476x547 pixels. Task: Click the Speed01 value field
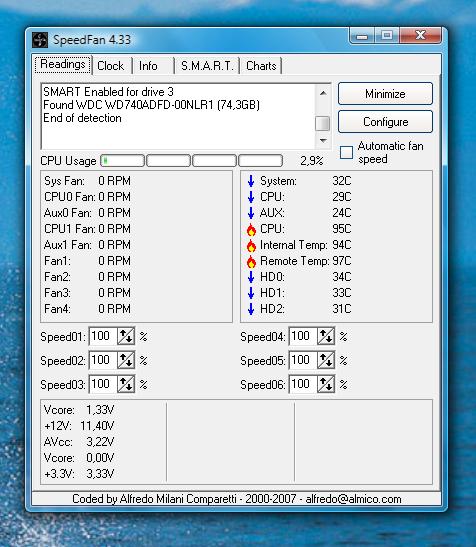tap(103, 336)
